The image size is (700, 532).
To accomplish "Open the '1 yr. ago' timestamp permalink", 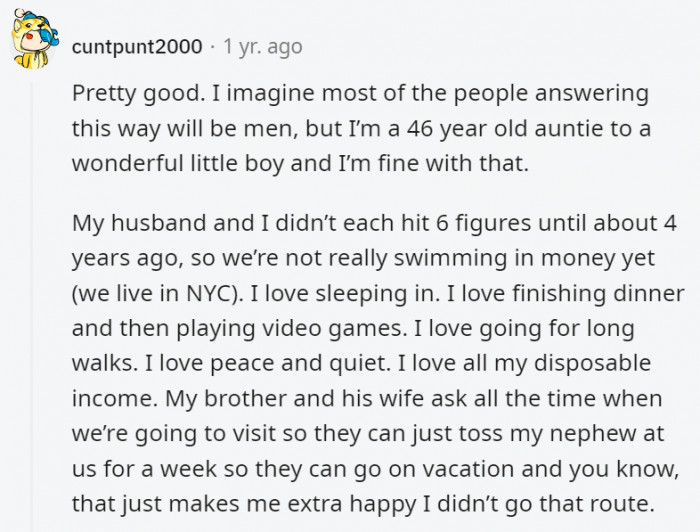I will [263, 46].
